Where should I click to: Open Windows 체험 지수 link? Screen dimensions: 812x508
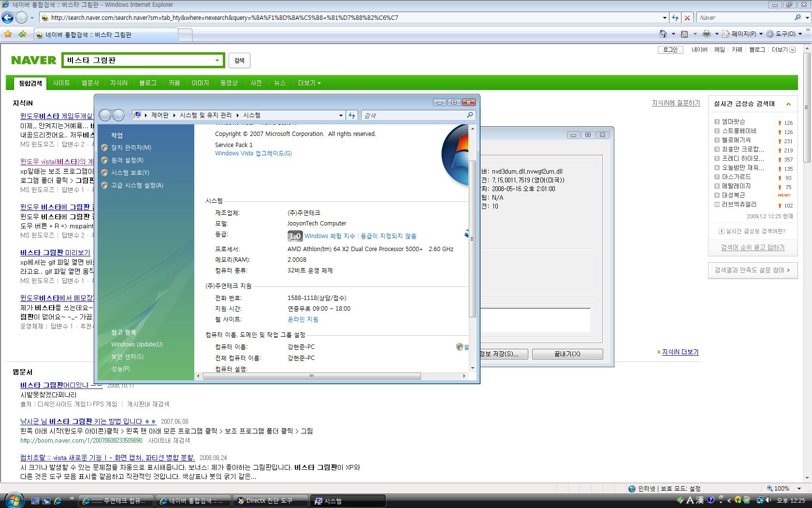point(361,236)
